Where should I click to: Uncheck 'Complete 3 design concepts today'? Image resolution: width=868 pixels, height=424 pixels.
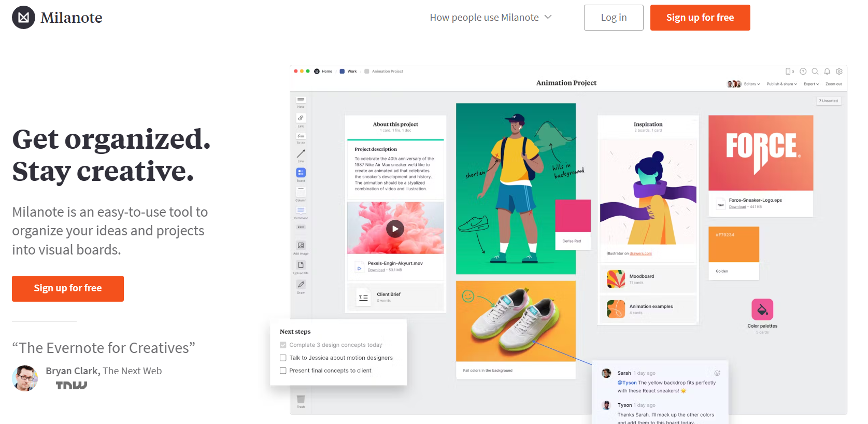pos(283,345)
